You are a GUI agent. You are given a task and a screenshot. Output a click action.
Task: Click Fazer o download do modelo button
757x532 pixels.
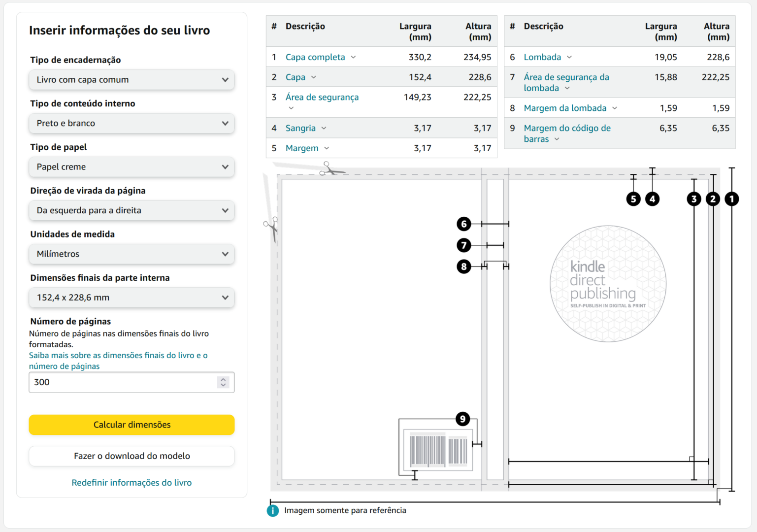132,456
